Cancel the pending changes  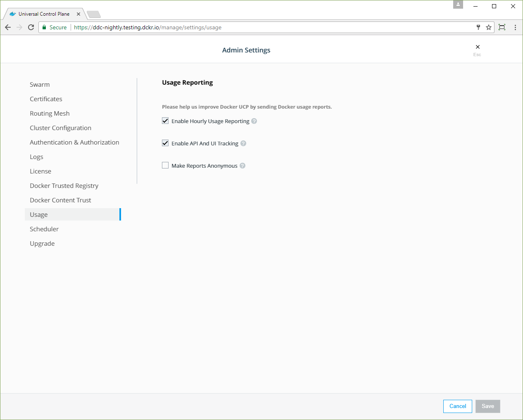point(457,406)
